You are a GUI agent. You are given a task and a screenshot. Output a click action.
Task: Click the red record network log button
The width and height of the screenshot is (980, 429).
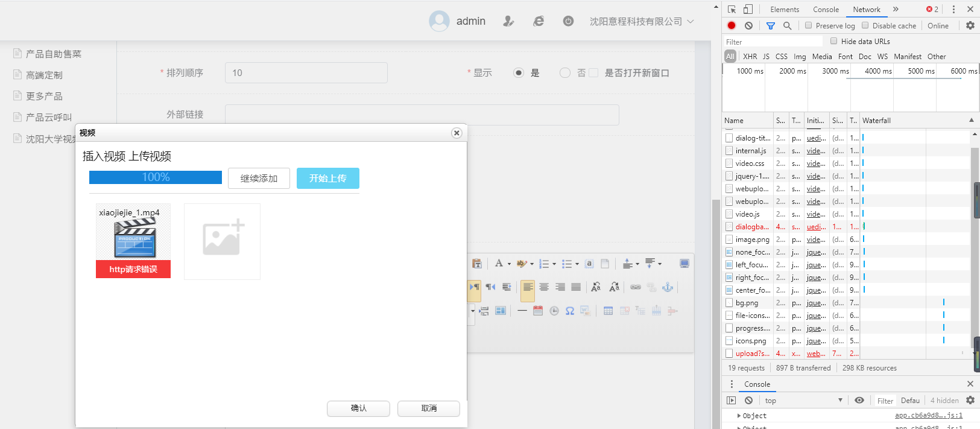click(732, 25)
